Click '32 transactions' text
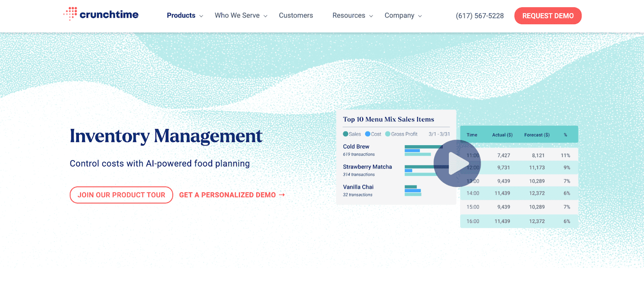This screenshot has height=296, width=644. [x=357, y=195]
